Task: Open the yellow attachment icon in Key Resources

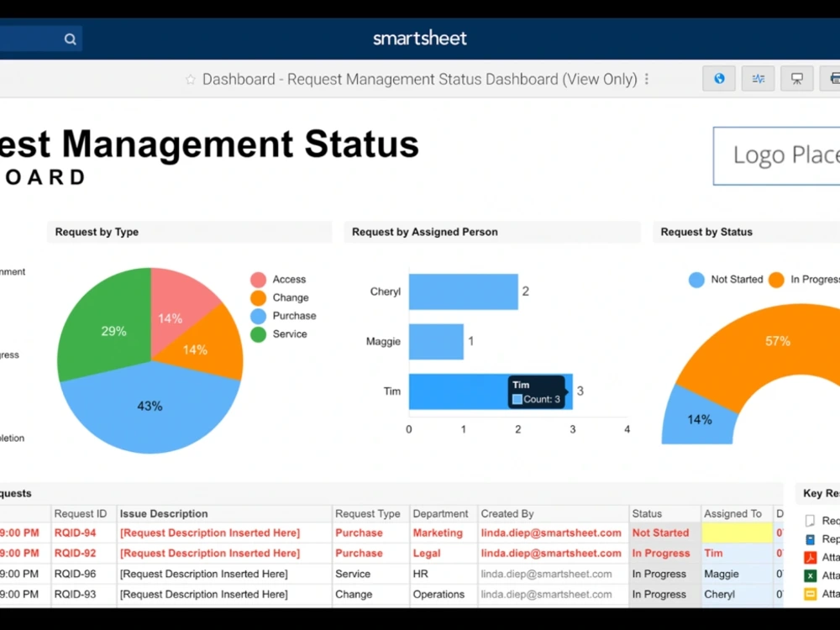Action: tap(809, 593)
